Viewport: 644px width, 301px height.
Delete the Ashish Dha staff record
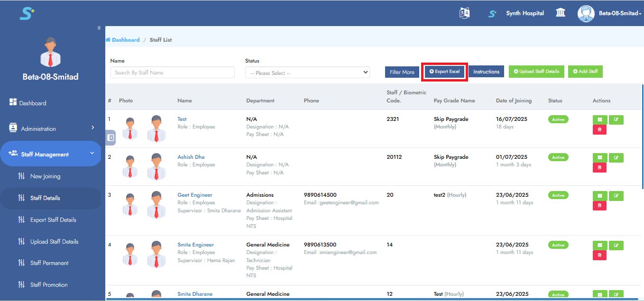click(599, 167)
